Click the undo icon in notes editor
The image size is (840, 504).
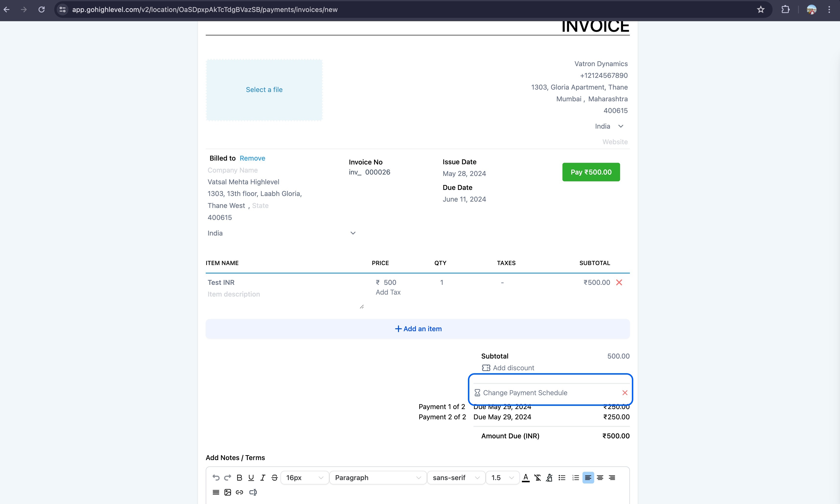(x=215, y=477)
